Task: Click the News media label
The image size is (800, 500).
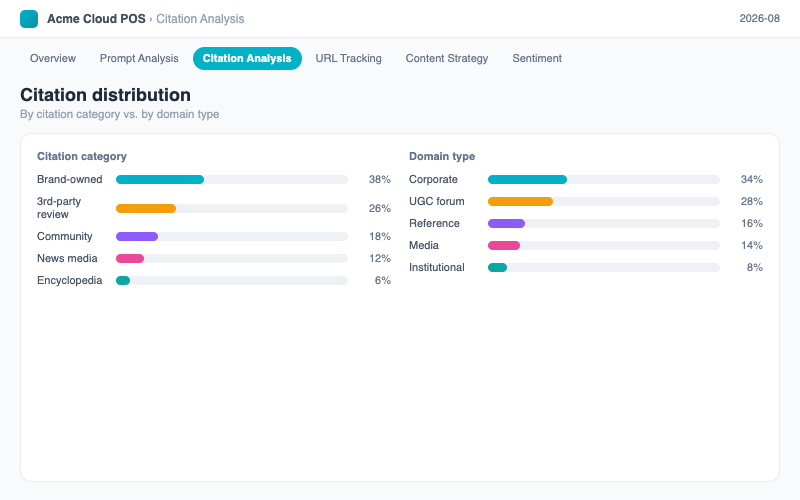Action: pos(67,258)
